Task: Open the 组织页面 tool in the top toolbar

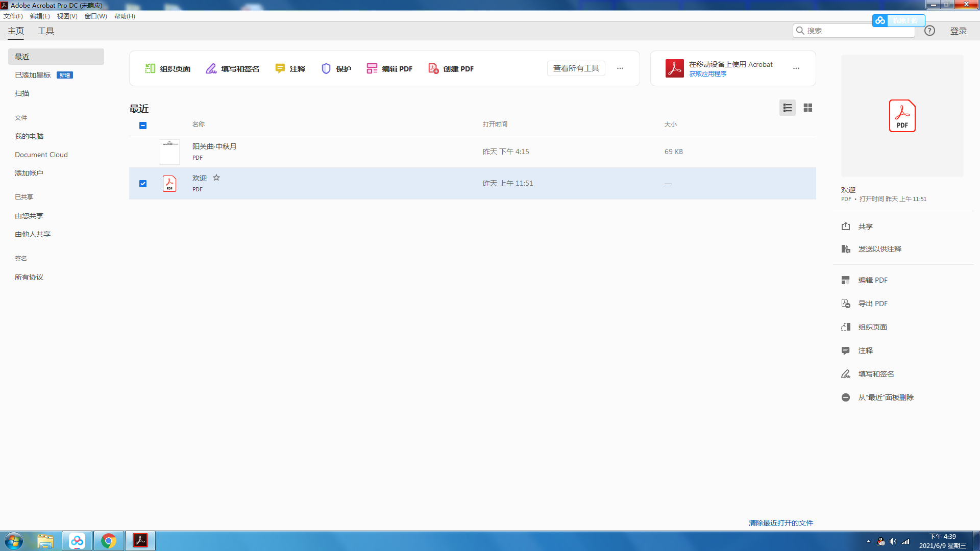Action: [x=168, y=68]
